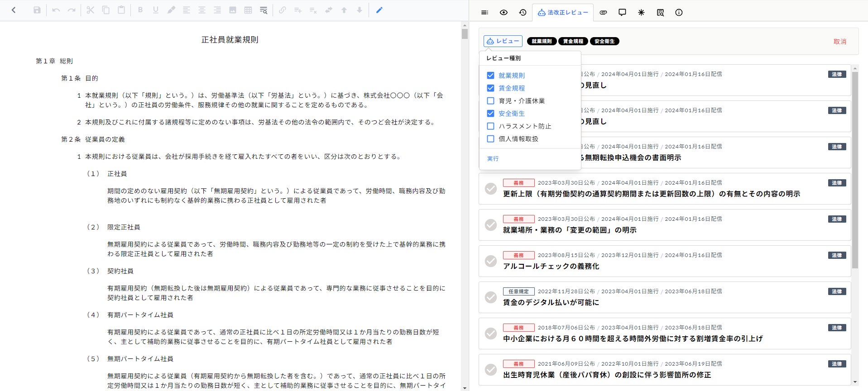
Task: Enable the ハラスメント防止 checkbox
Action: [490, 126]
